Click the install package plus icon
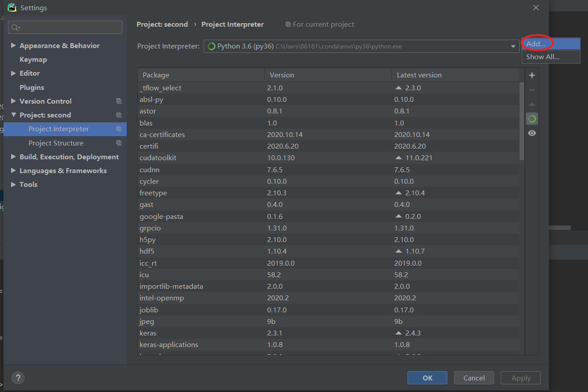This screenshot has height=392, width=588. tap(532, 75)
